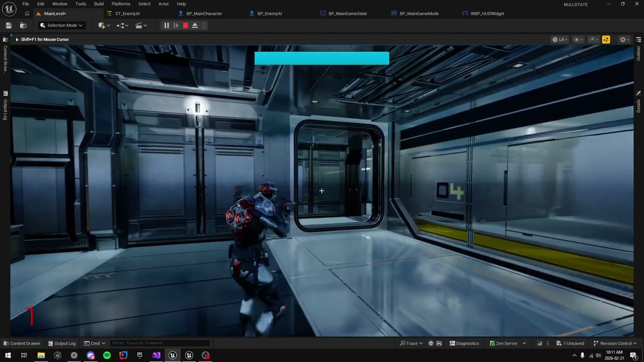Open the Actor menu
The width and height of the screenshot is (644, 362).
(164, 4)
